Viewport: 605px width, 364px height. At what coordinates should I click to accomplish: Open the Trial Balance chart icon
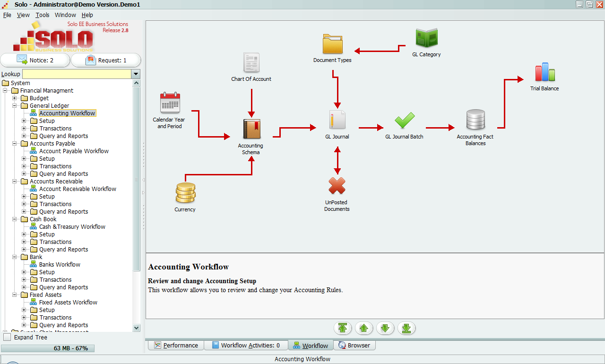(x=544, y=72)
